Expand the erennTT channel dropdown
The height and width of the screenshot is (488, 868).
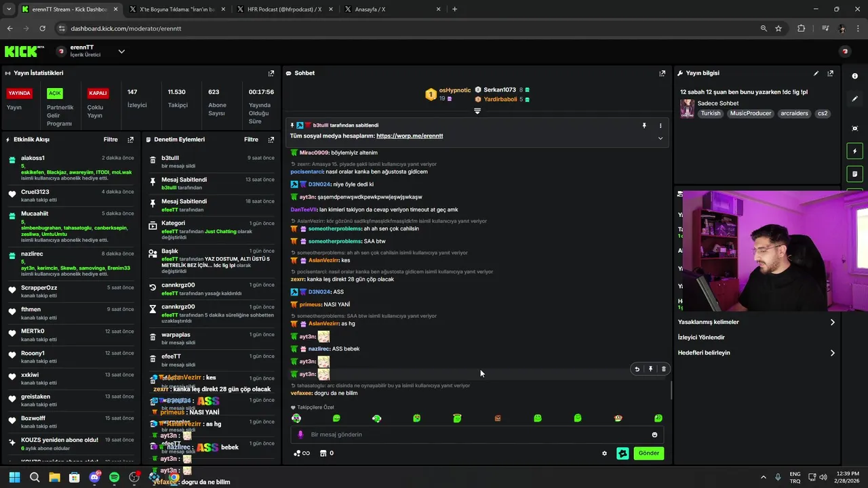pyautogui.click(x=121, y=52)
